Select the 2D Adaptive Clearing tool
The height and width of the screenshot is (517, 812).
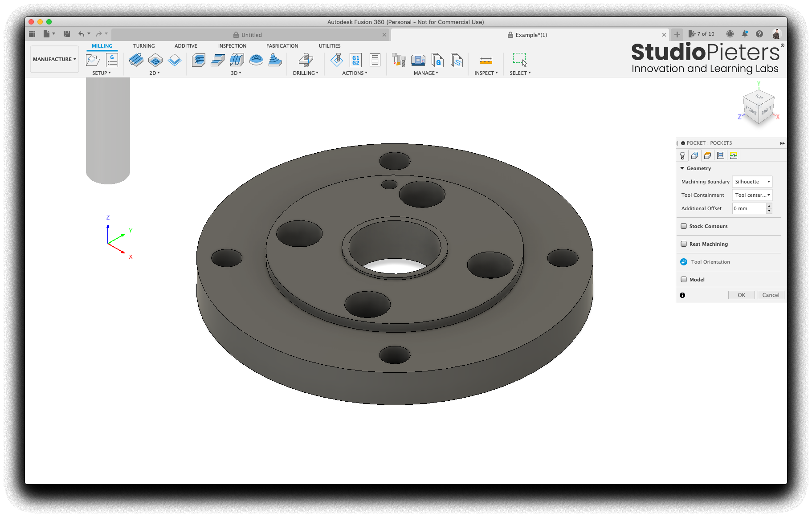coord(136,60)
